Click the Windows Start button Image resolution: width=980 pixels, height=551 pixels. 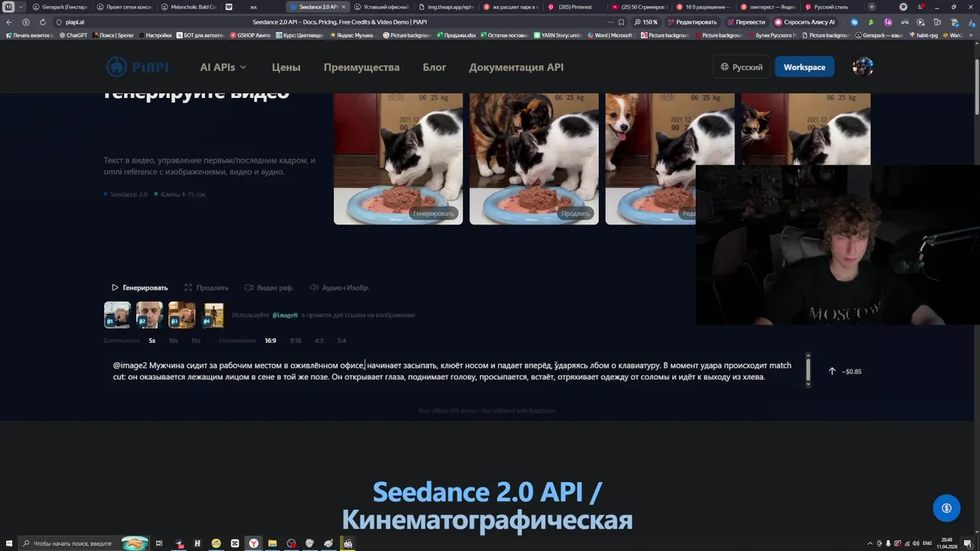pos(8,543)
